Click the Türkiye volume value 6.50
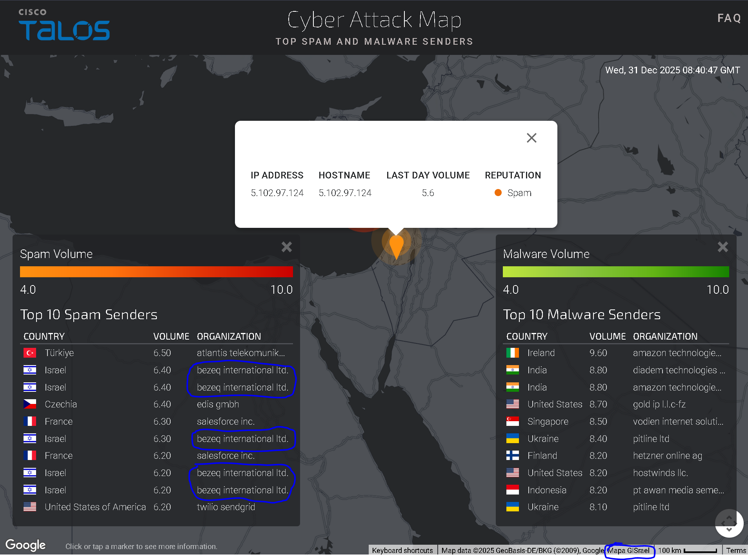This screenshot has height=560, width=748. click(x=162, y=353)
